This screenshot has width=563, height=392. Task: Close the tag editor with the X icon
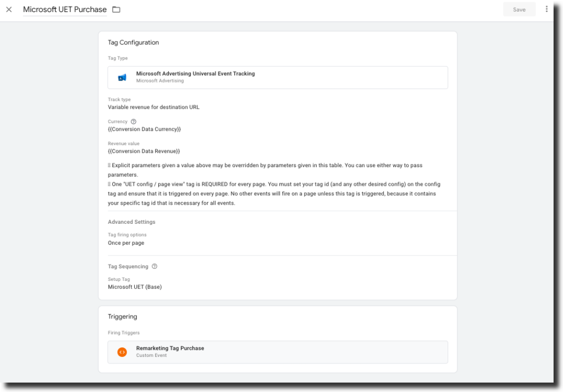pyautogui.click(x=9, y=9)
